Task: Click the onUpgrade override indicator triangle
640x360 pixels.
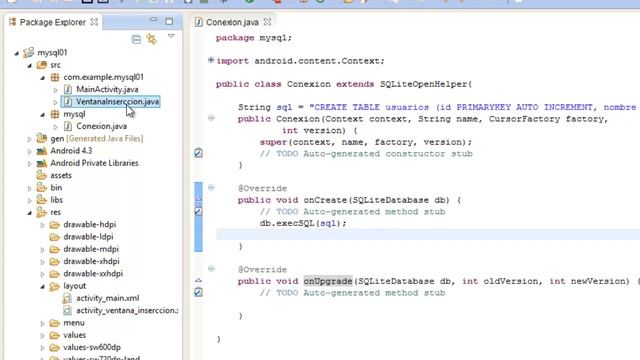Action: click(198, 280)
